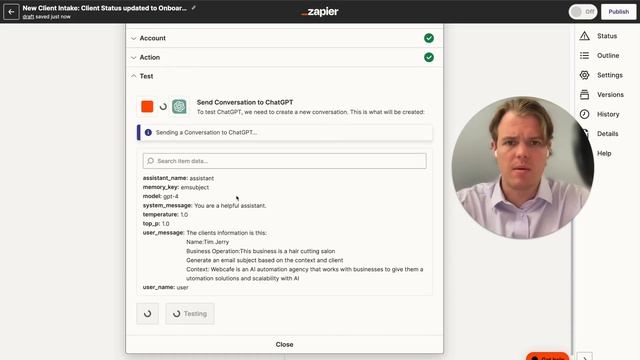Viewport: 640px width, 360px height.
Task: Go back using the top-left arrow button
Action: pyautogui.click(x=11, y=12)
